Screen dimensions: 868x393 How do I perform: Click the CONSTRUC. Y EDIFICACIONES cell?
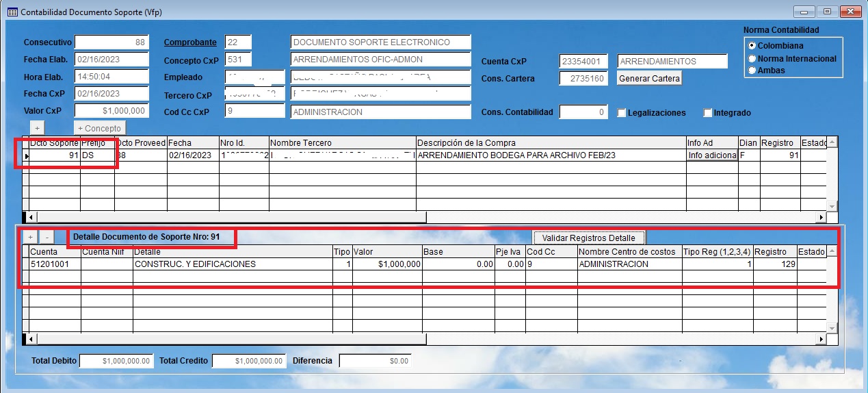pyautogui.click(x=233, y=264)
